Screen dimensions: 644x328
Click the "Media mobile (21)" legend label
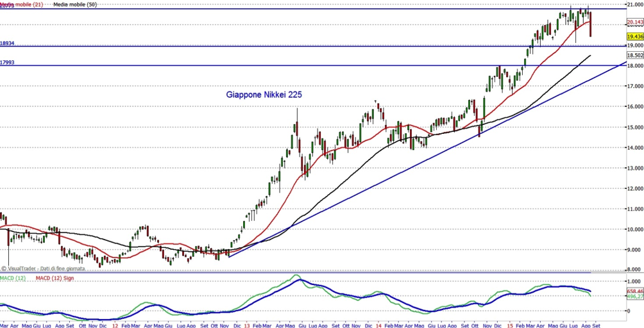click(21, 4)
